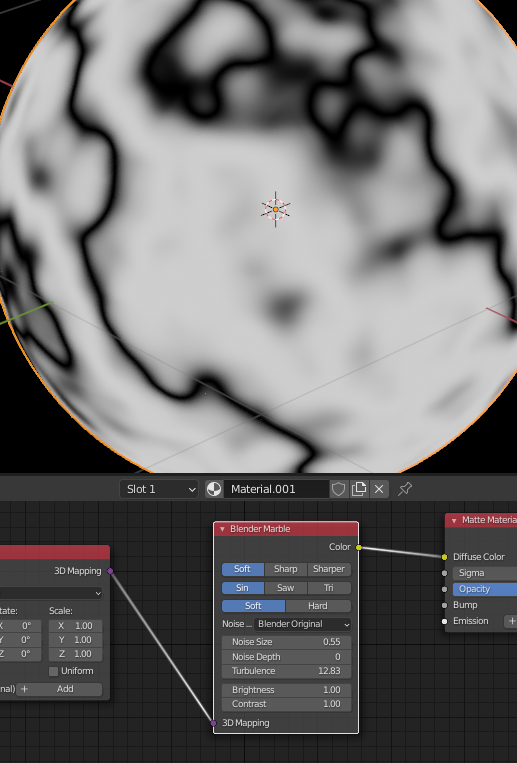Select Sharp marble type
Screen dimensions: 517x763
(x=286, y=569)
